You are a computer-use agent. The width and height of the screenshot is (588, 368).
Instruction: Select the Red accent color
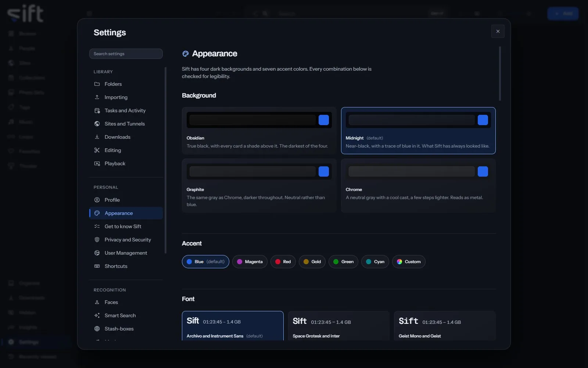(283, 262)
